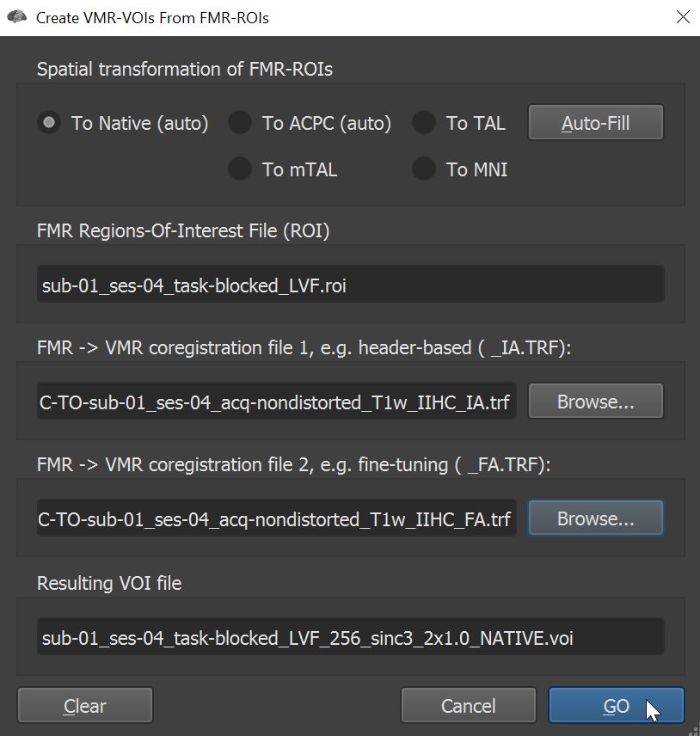Choose the To mTAL radio option
This screenshot has width=700, height=736.
[240, 169]
